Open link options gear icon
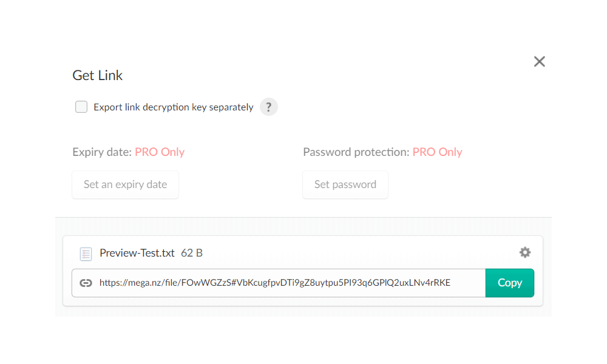Image resolution: width=607 pixels, height=364 pixels. pos(525,252)
